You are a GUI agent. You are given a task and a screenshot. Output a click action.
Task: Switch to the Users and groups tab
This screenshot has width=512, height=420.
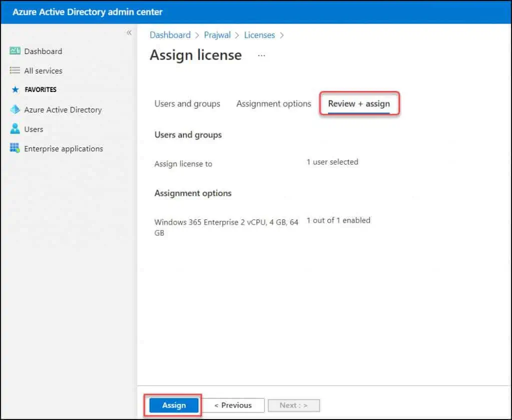(x=187, y=104)
